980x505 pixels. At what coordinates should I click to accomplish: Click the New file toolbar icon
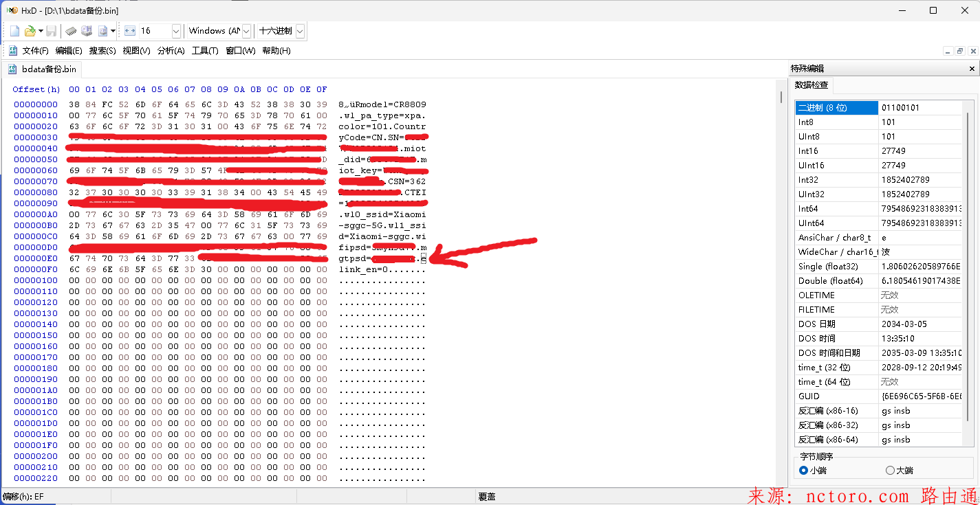coord(15,31)
